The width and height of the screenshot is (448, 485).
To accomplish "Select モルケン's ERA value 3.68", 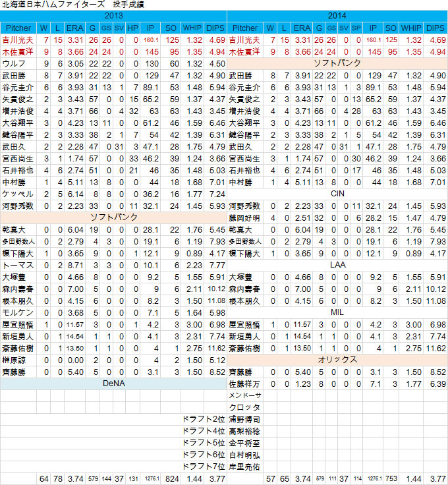I will (x=76, y=313).
